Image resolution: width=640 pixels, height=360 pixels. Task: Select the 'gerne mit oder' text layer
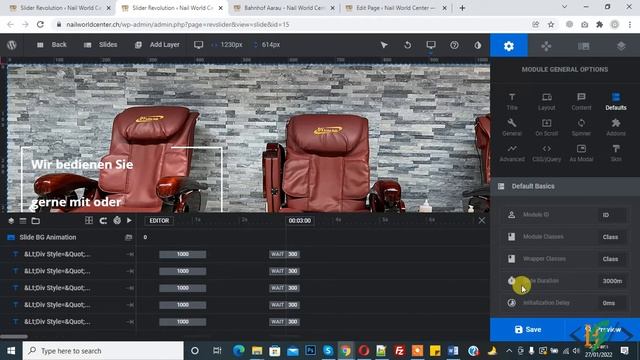point(76,202)
